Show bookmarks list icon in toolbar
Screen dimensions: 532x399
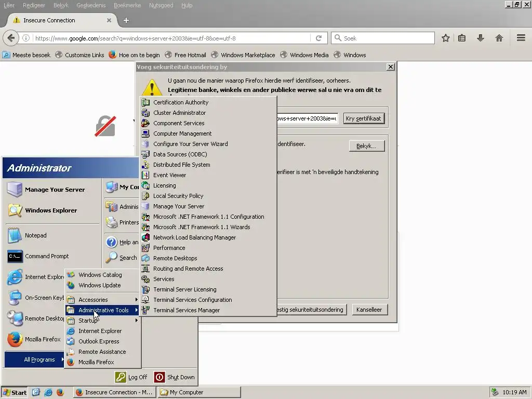coord(462,38)
